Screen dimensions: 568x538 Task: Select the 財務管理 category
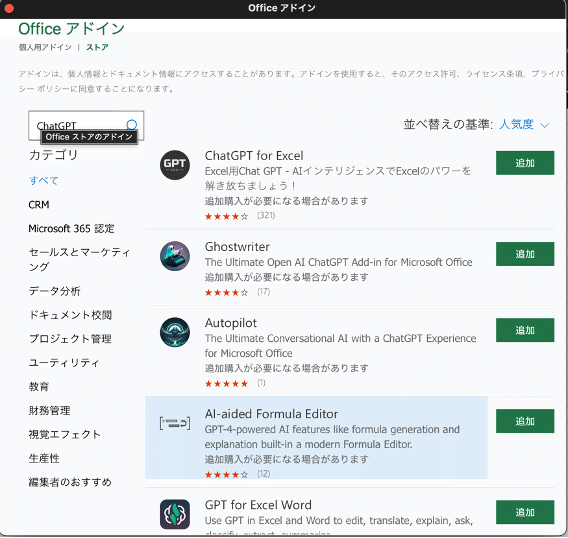tap(49, 410)
